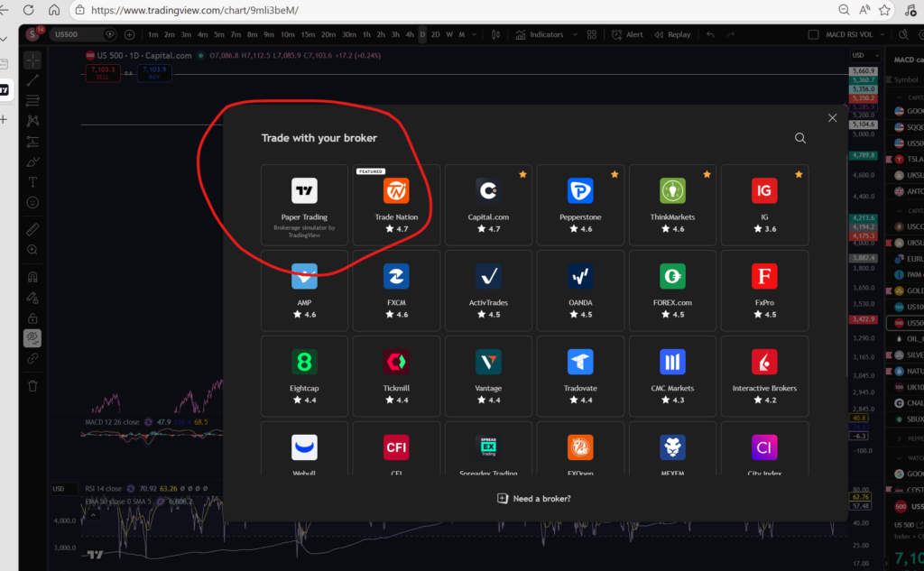
Task: Remove objects with trash icon
Action: tap(32, 386)
